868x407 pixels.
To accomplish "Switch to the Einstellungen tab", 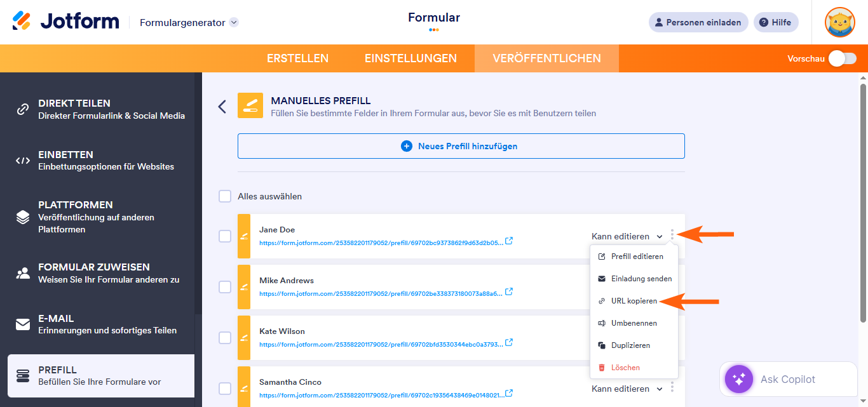I will pyautogui.click(x=410, y=58).
